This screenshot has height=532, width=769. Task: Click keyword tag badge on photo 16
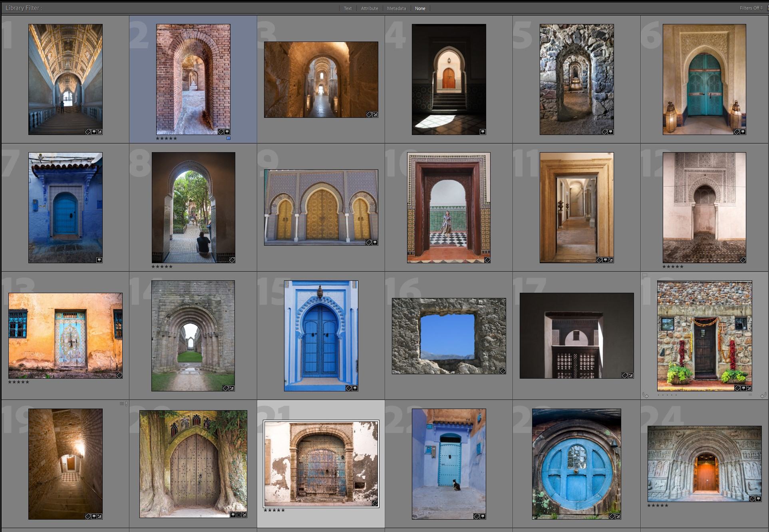click(x=503, y=371)
